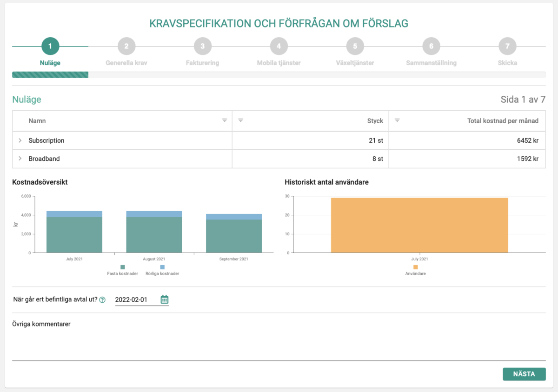Expand the Subscription row

click(20, 140)
